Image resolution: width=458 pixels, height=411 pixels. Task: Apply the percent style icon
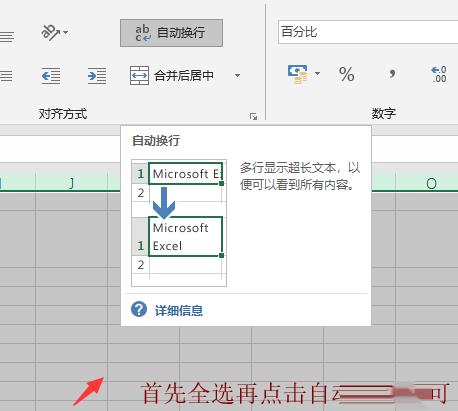click(346, 74)
